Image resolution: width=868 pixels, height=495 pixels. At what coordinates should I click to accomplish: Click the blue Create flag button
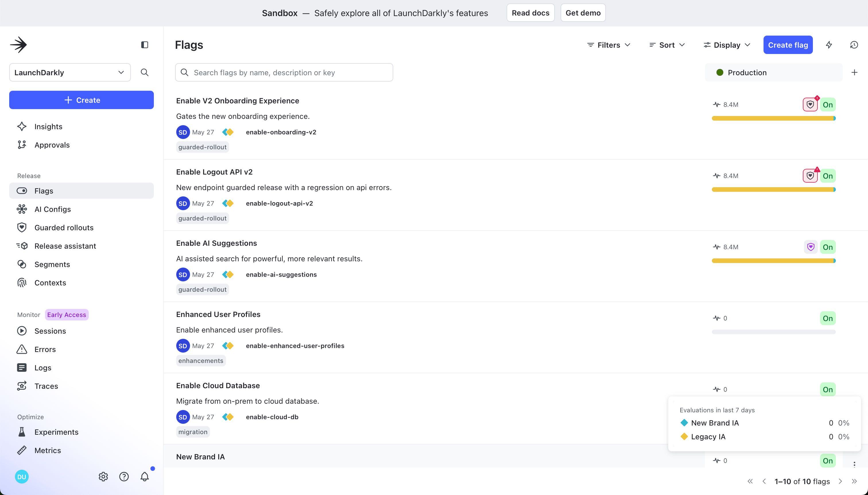[788, 45]
